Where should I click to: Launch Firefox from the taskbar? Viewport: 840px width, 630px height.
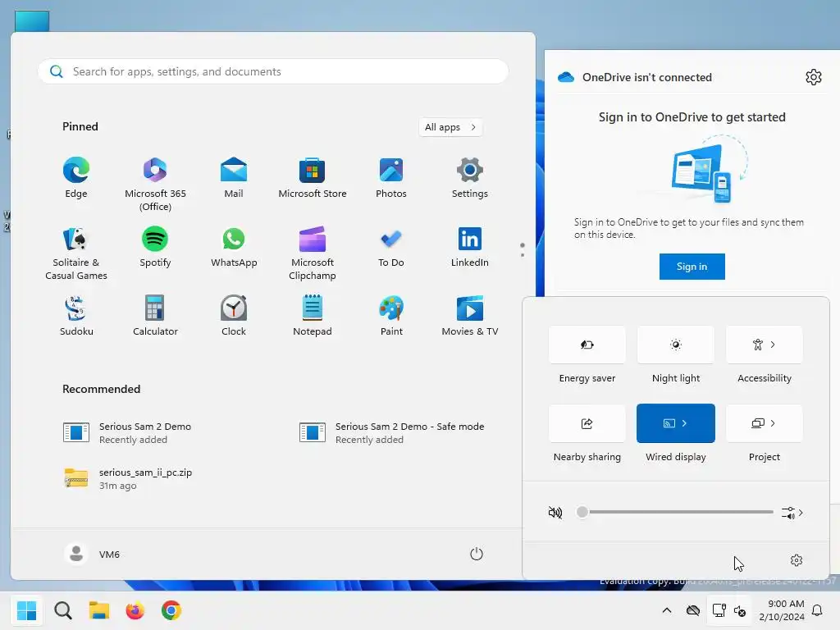[135, 610]
